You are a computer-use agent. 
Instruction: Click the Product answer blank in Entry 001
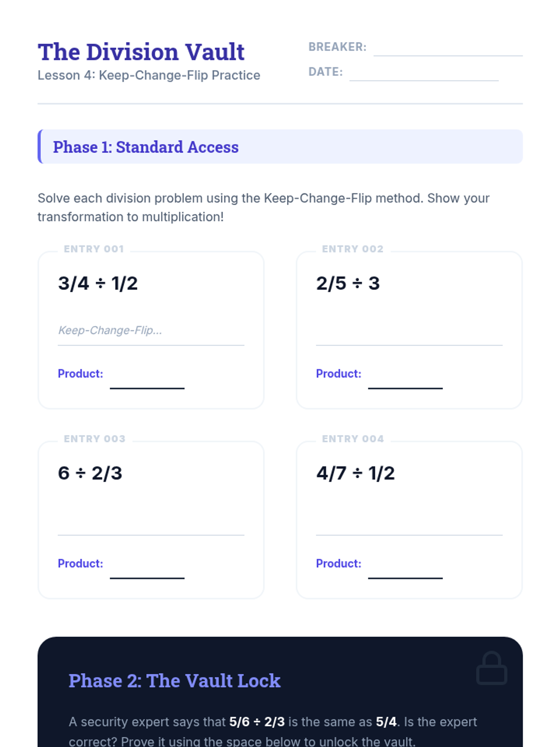tap(147, 379)
